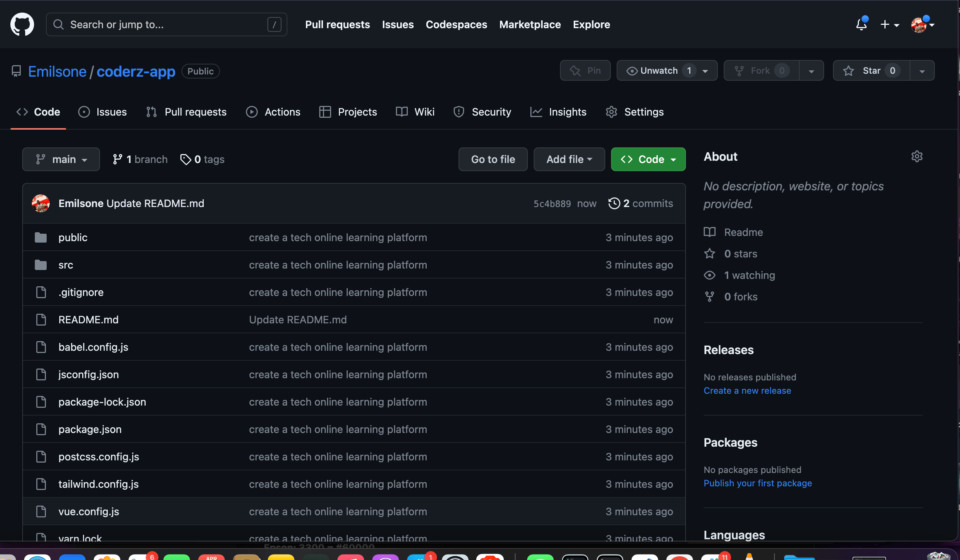
Task: Click Emilsone avatar in latest commit row
Action: coord(40,203)
